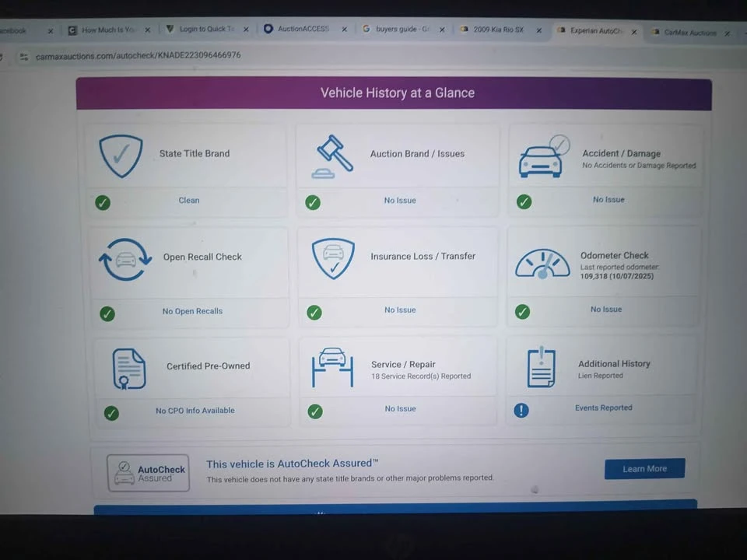Image resolution: width=747 pixels, height=560 pixels.
Task: Click the Insurance Loss shield car icon
Action: coord(333,258)
